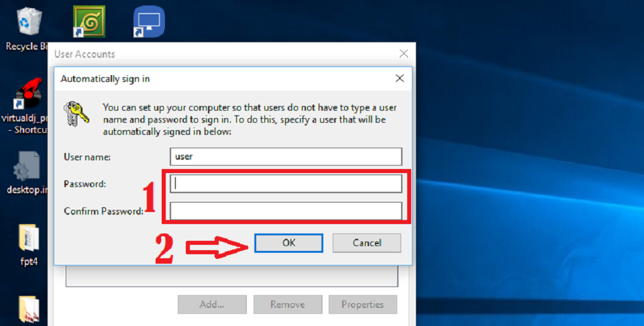This screenshot has height=326, width=644.
Task: Click the keys icon in the dialog
Action: coord(76,114)
